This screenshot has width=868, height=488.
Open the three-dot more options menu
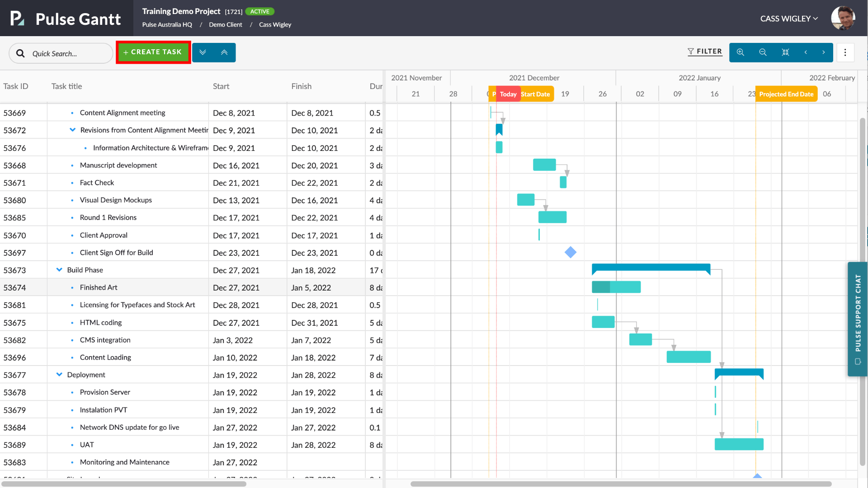point(845,52)
